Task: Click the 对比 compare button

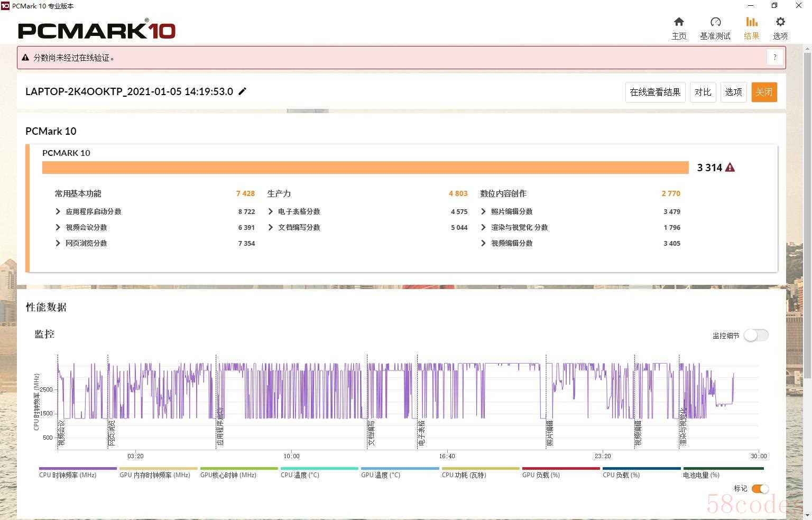Action: point(703,92)
